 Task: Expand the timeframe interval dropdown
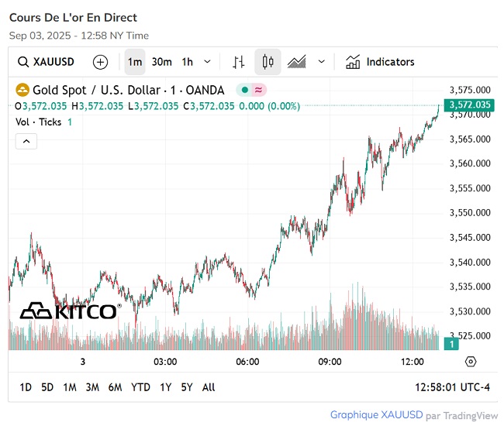pos(208,61)
